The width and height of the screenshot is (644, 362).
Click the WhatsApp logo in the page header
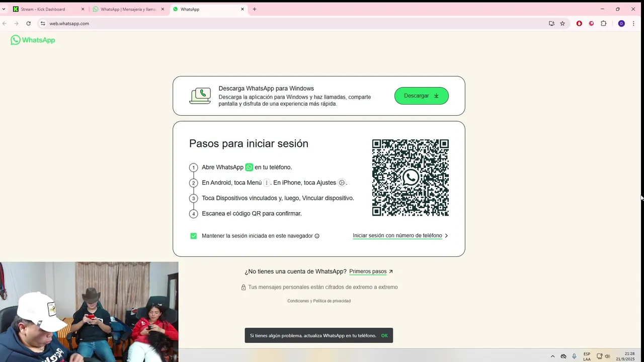pos(33,40)
